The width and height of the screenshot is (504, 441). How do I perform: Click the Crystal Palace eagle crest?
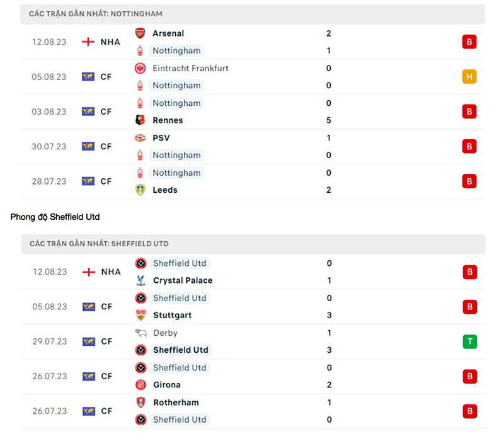[140, 280]
